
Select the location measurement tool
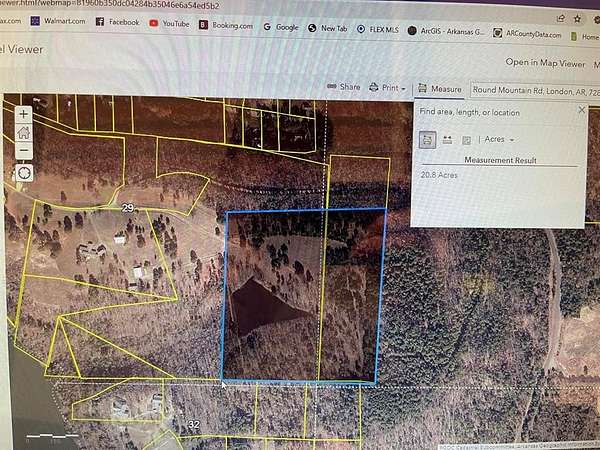[466, 139]
